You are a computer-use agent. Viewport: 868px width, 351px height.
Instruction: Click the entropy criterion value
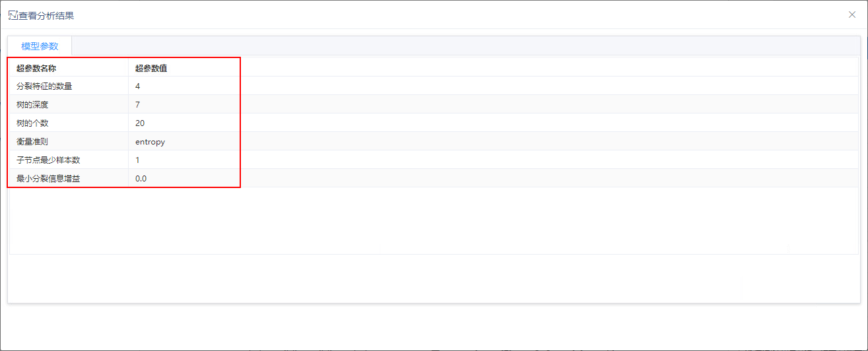point(150,141)
